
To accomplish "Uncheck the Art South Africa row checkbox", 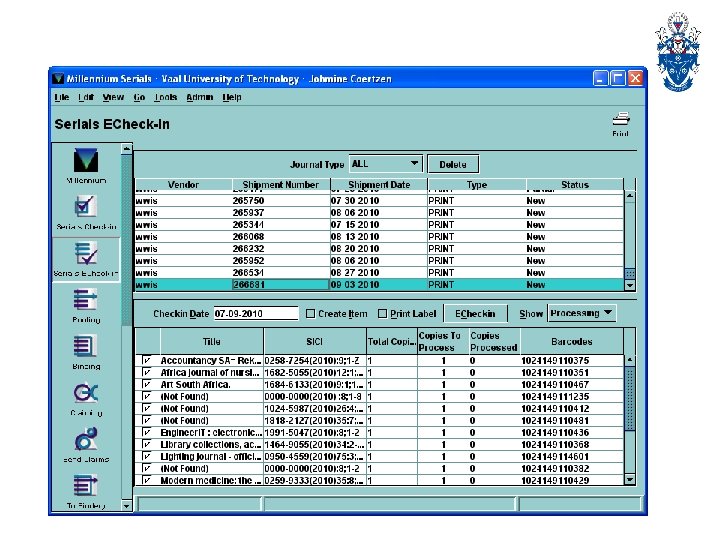I will (146, 384).
